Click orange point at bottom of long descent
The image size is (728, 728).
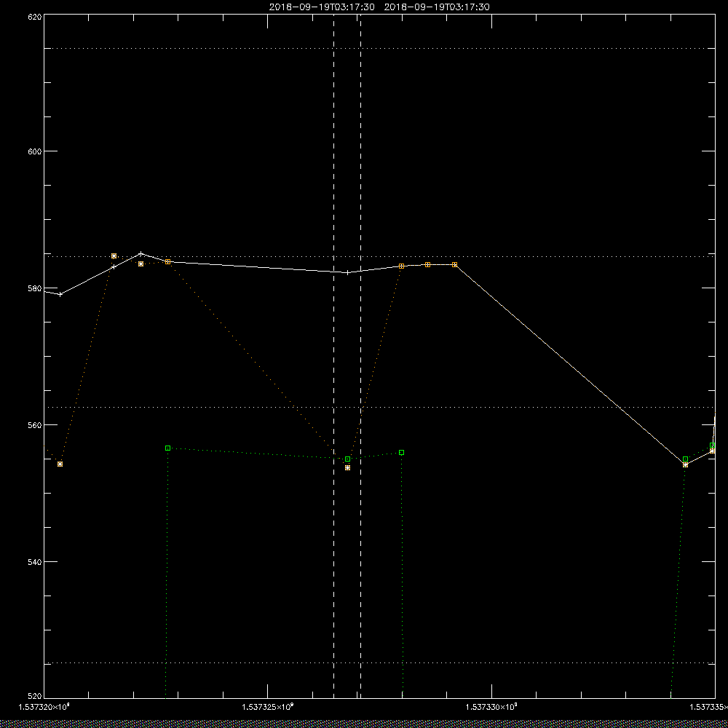685,464
